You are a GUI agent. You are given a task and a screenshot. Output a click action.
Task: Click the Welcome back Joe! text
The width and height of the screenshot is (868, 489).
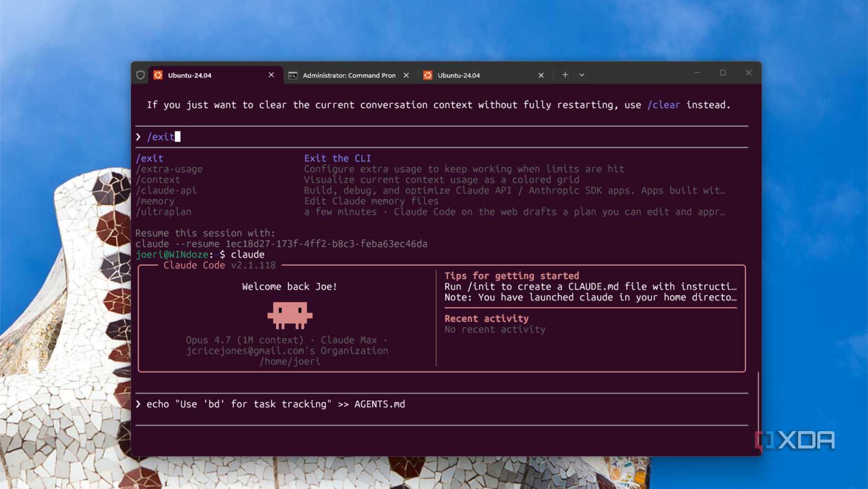click(x=289, y=286)
